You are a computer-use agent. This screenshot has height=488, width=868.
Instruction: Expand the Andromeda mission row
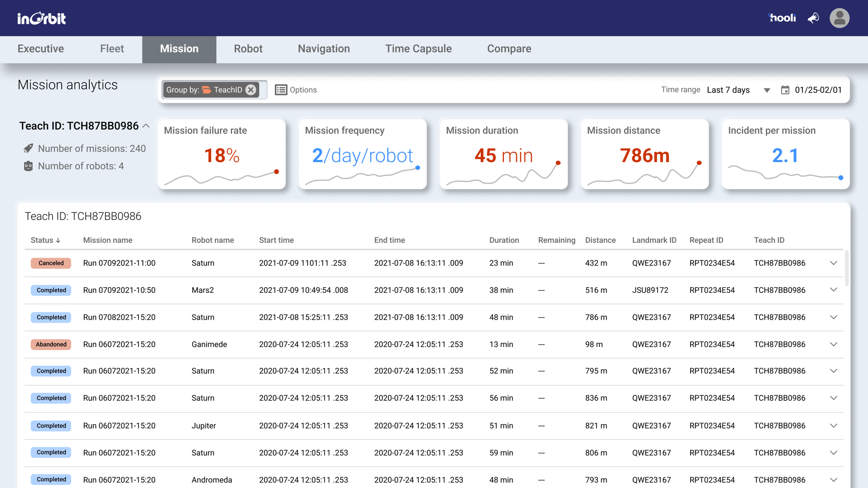click(x=833, y=480)
